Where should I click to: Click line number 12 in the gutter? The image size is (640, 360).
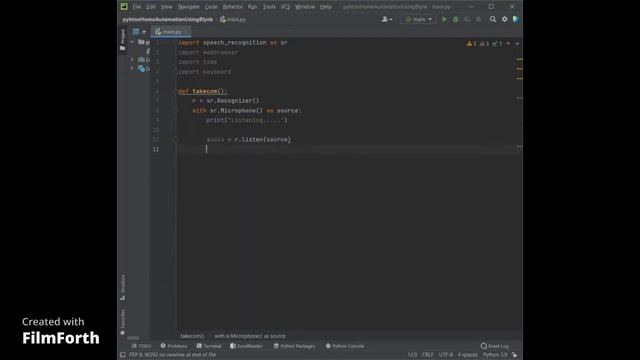coord(156,149)
